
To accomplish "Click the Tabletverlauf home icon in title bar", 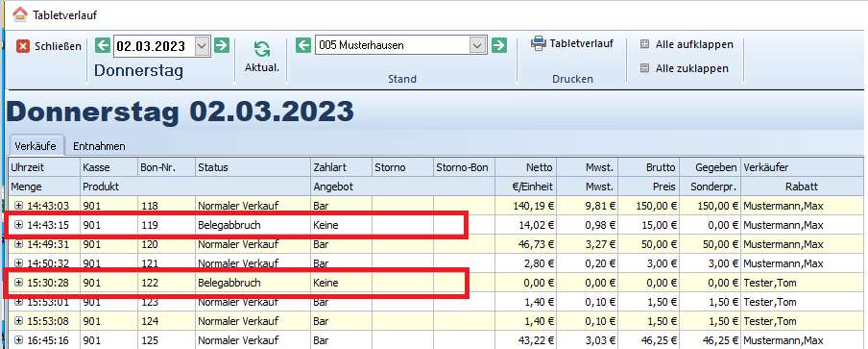I will [x=20, y=14].
